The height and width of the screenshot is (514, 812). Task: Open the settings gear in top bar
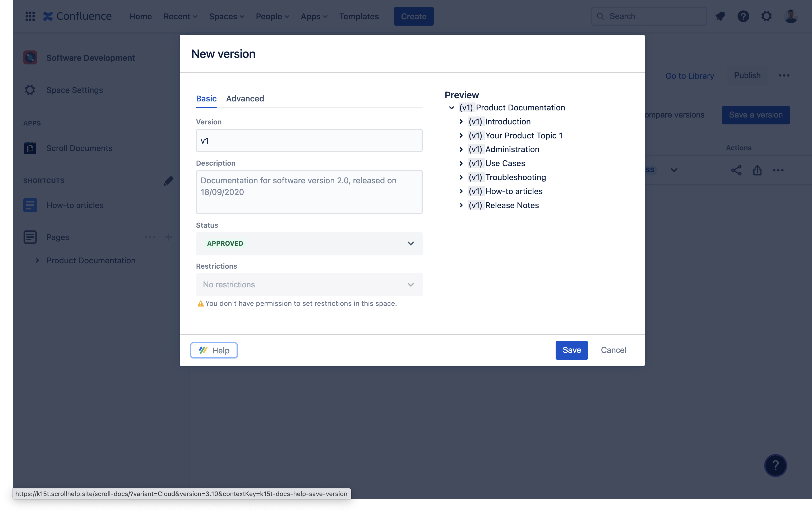pos(767,16)
